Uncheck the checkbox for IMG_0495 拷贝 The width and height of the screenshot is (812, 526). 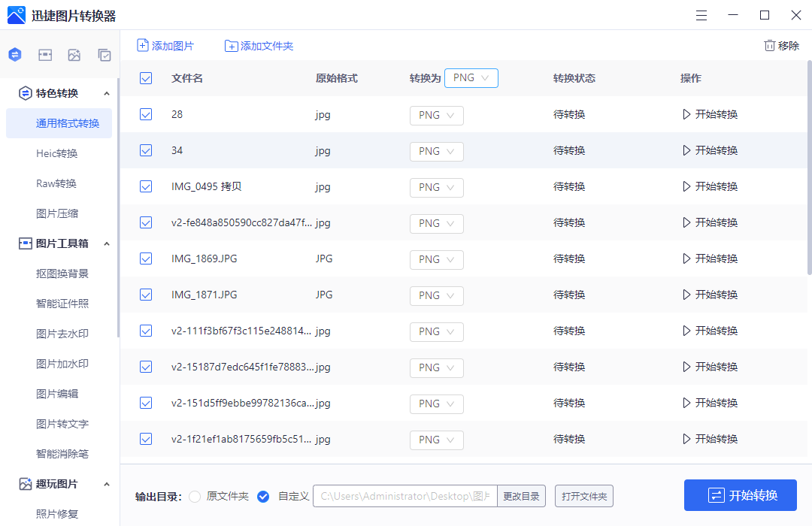tap(146, 186)
